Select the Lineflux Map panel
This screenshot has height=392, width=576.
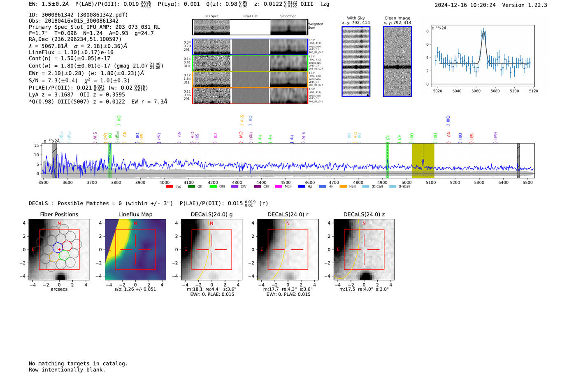pyautogui.click(x=135, y=250)
